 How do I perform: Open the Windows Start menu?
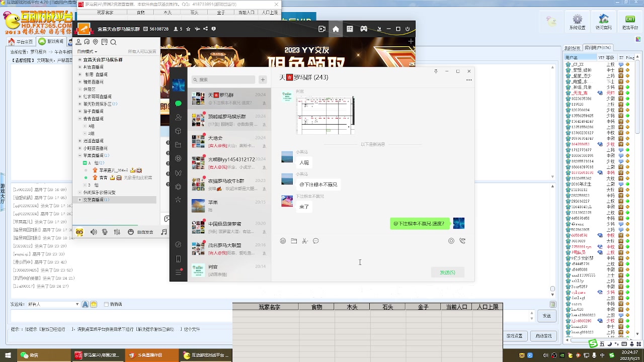tap(8, 355)
